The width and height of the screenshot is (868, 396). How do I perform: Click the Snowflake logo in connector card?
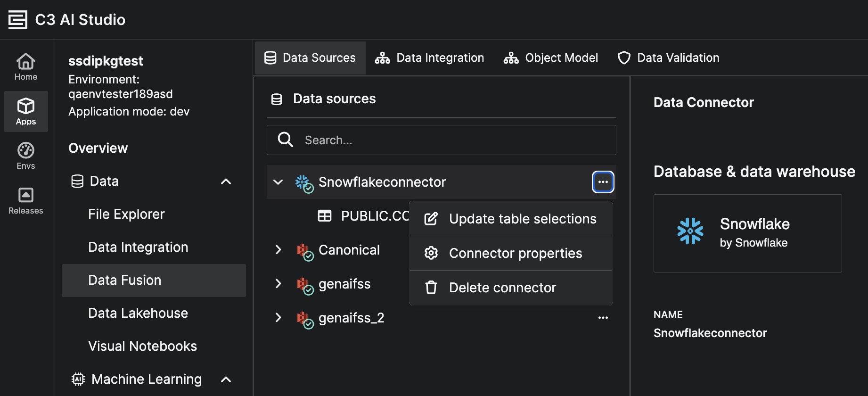point(690,231)
